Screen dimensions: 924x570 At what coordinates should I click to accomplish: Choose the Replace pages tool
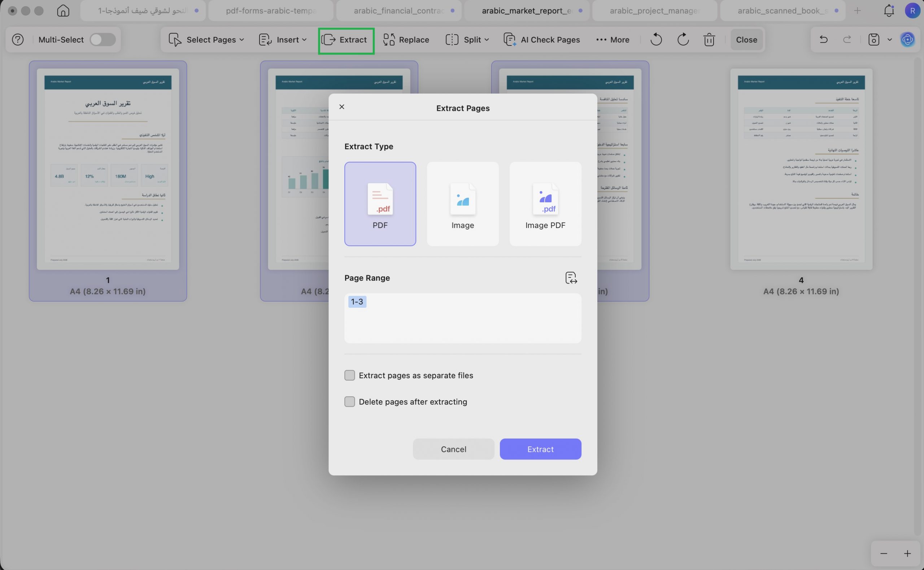click(406, 40)
